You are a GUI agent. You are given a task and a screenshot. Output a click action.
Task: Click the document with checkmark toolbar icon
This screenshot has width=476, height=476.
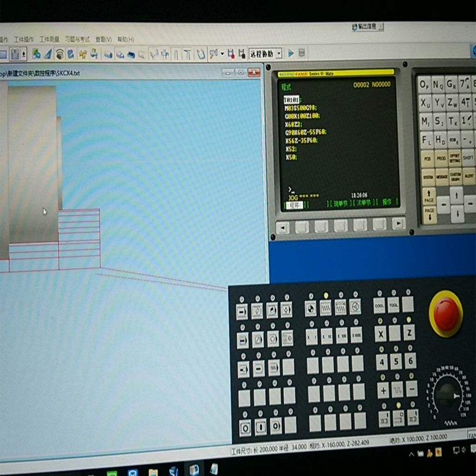pyautogui.click(x=71, y=54)
